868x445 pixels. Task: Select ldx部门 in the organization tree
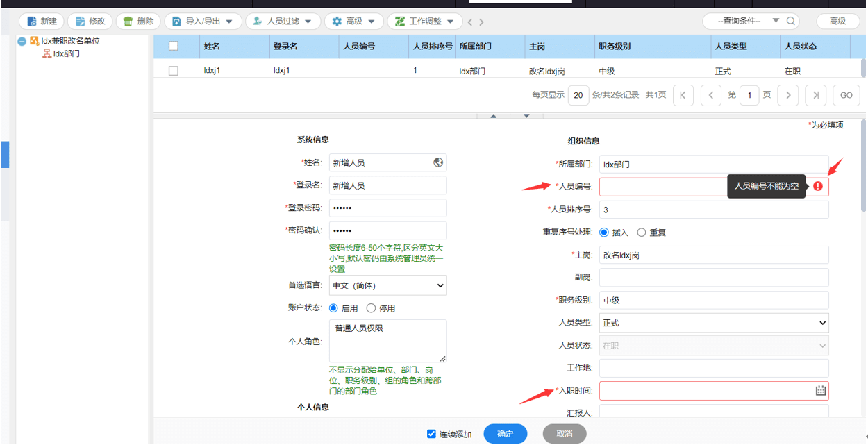[x=67, y=53]
